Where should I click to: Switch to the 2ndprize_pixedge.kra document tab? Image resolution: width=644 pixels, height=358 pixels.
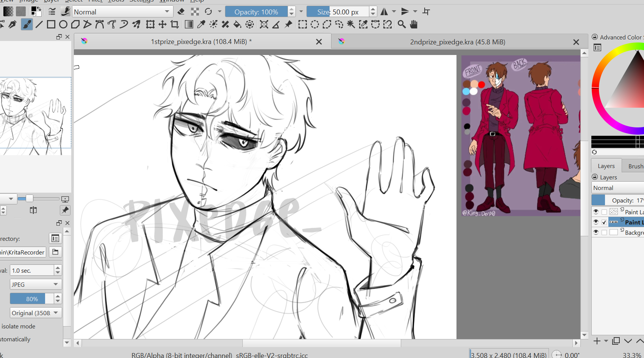(x=457, y=42)
